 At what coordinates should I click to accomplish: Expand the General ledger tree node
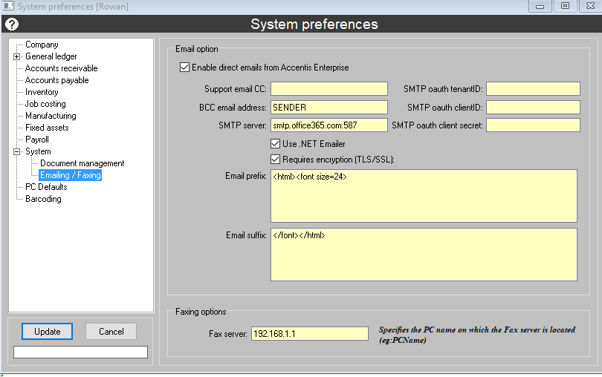coord(17,57)
